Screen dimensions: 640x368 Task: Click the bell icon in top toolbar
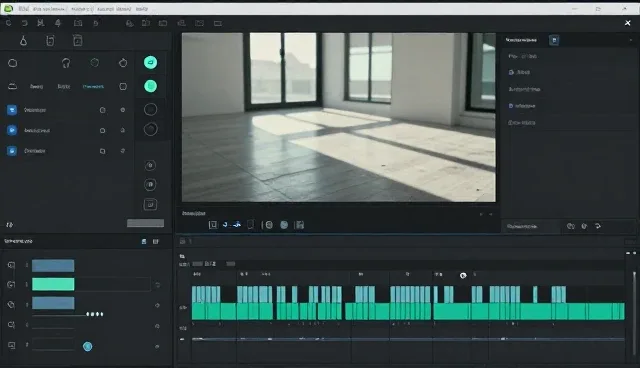[58, 23]
